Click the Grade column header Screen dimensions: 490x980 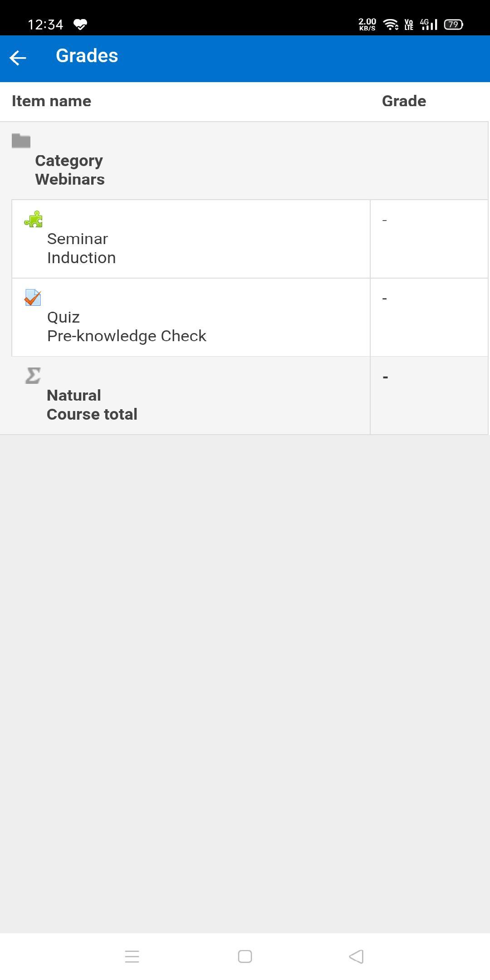[404, 101]
